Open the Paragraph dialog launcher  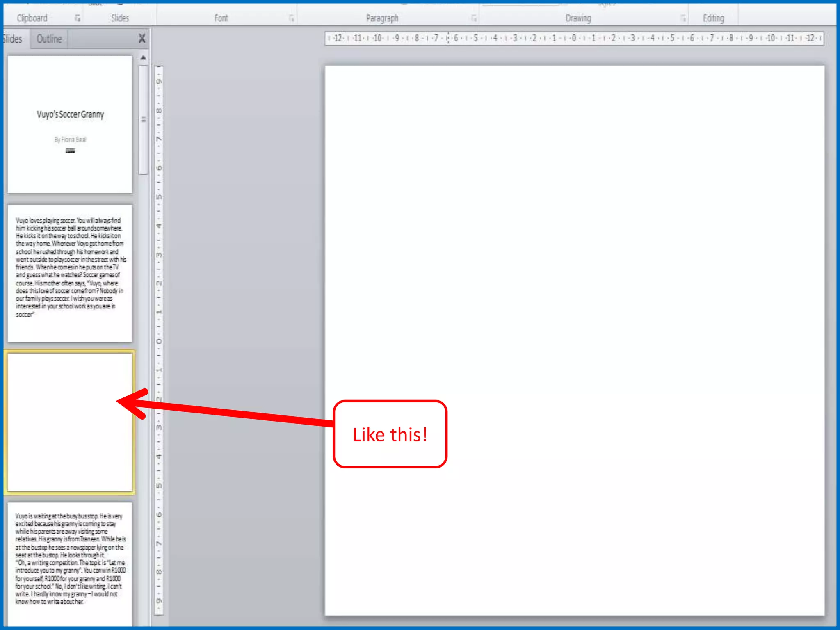474,18
